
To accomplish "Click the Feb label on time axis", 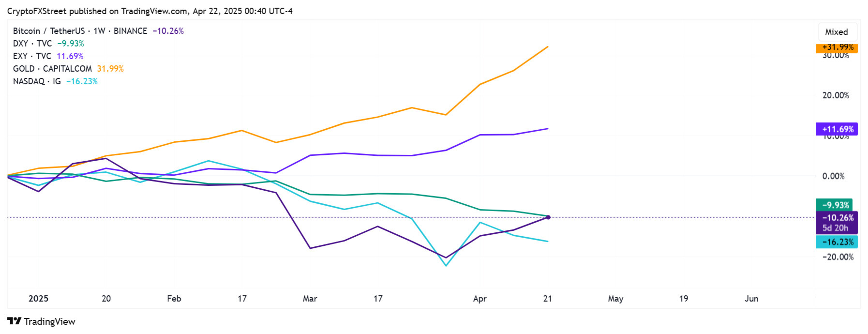I will tap(174, 299).
